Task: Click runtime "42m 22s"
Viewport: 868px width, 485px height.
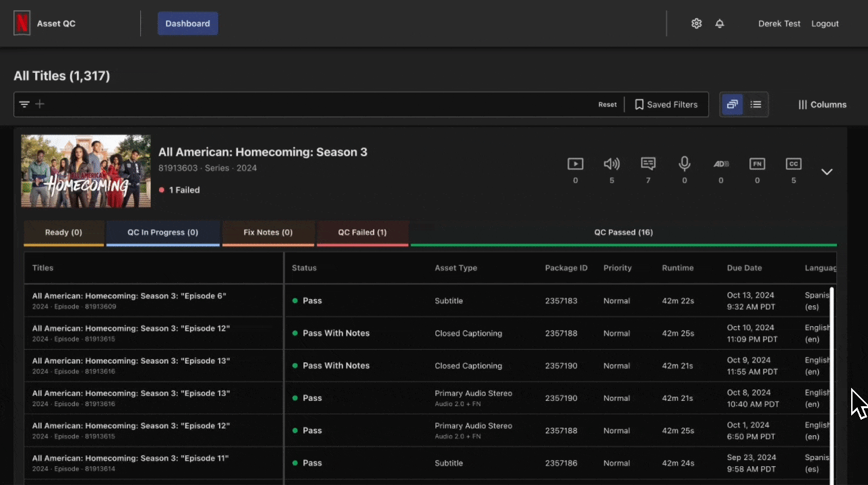Action: pos(678,301)
